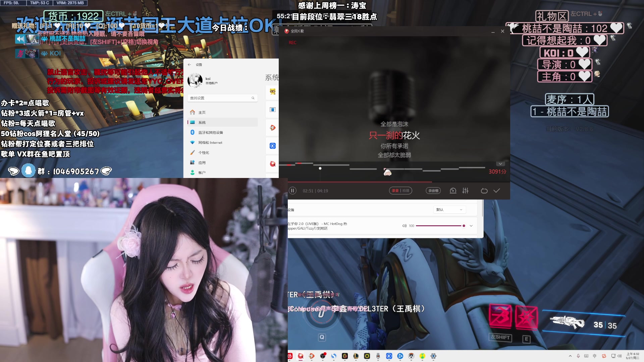Click the 3091分 score text
The width and height of the screenshot is (644, 362).
[x=497, y=172]
